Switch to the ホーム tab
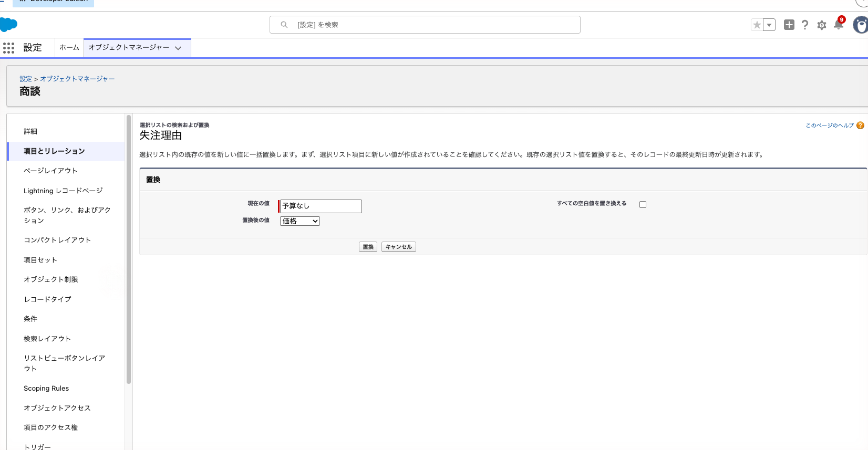The height and width of the screenshot is (450, 868). tap(69, 47)
